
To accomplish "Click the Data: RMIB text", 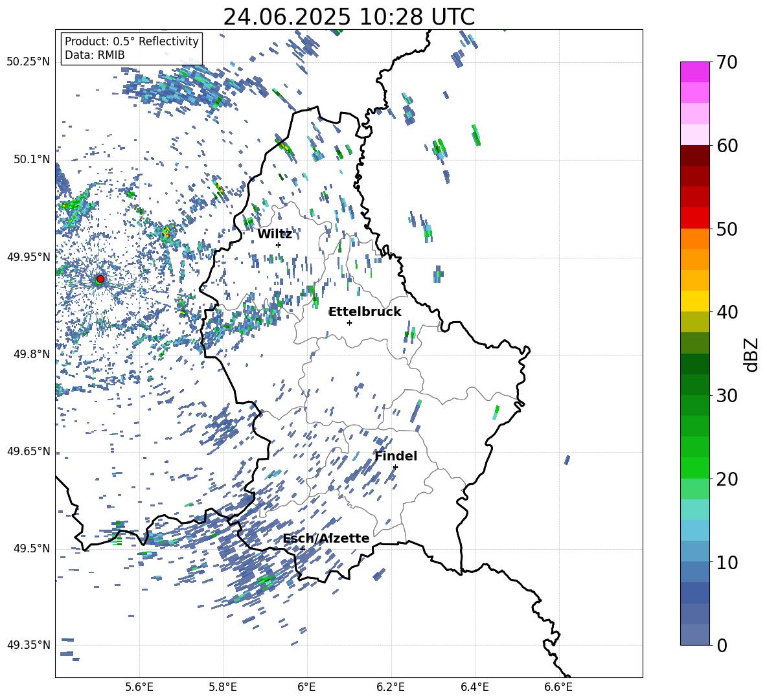I will tap(95, 55).
